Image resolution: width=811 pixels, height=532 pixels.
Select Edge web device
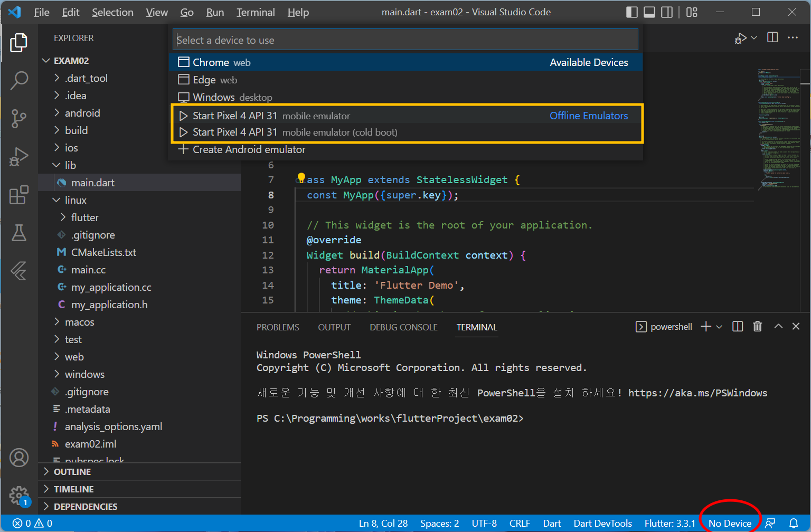[x=405, y=80]
